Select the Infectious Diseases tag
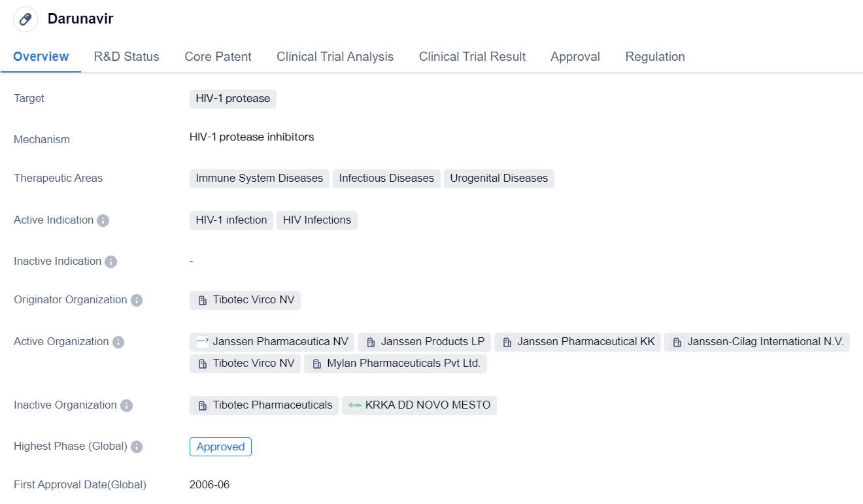The height and width of the screenshot is (504, 863). (386, 178)
